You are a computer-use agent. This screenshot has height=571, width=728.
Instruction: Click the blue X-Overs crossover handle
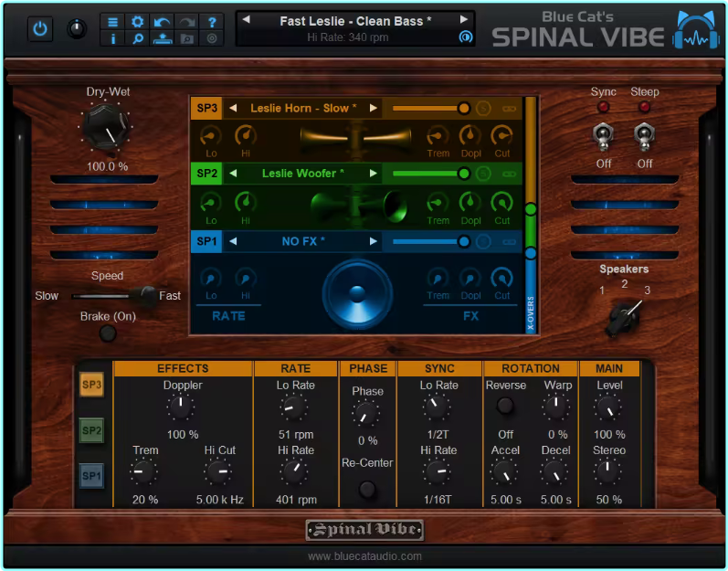point(531,253)
